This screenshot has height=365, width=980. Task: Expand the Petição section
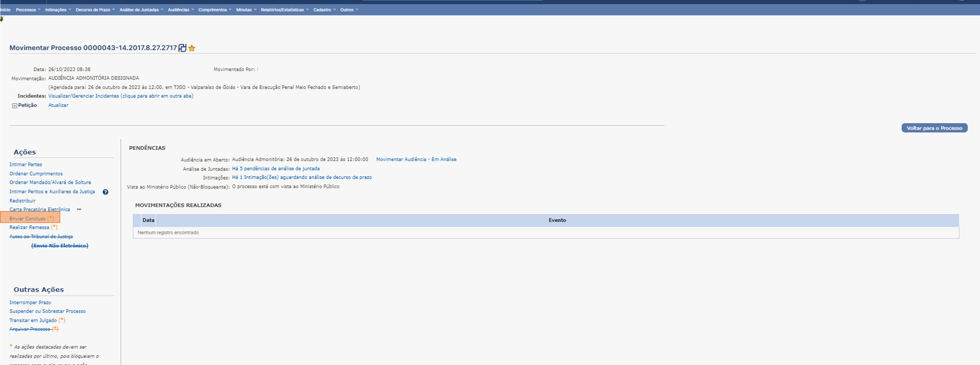(x=14, y=106)
